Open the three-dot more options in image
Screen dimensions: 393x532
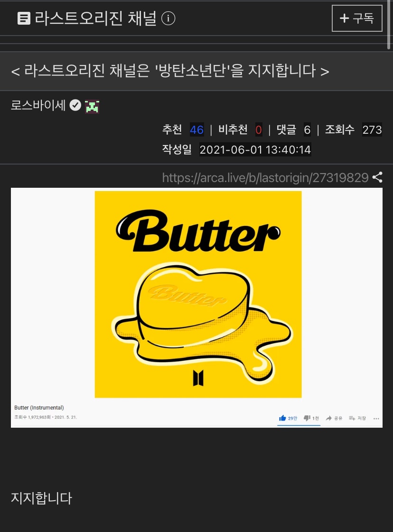(376, 419)
